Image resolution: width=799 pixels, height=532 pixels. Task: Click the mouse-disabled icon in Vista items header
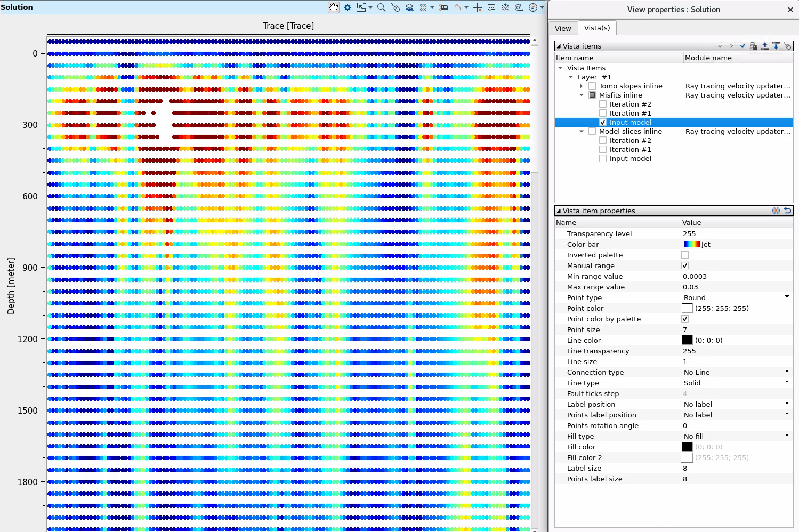tap(788, 46)
